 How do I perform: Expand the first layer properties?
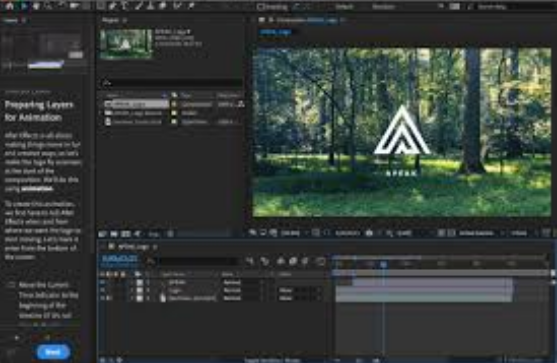point(132,282)
